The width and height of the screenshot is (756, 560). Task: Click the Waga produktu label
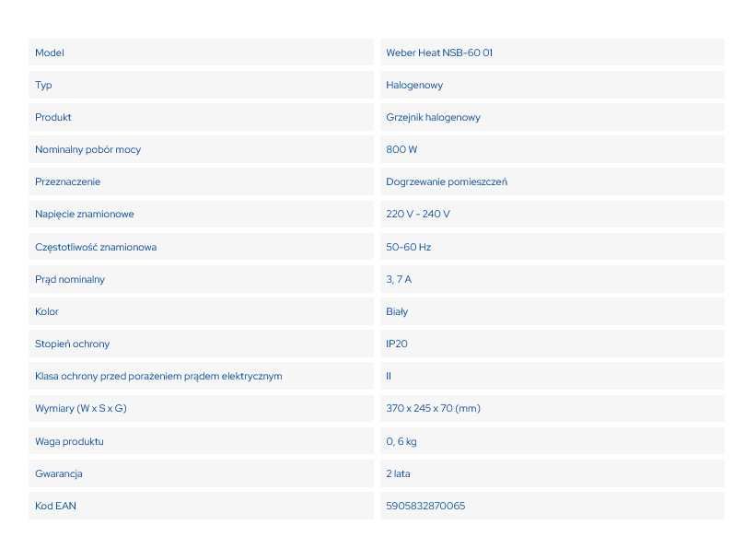69,441
